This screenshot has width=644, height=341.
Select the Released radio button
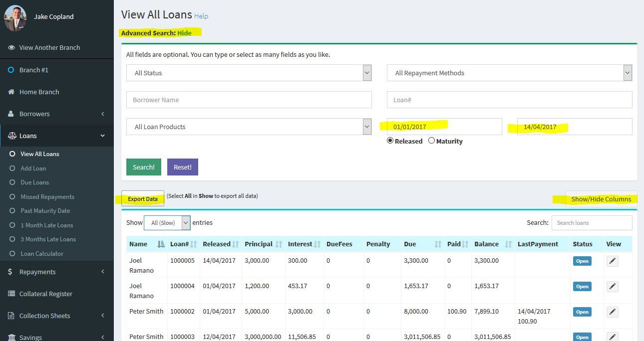click(390, 141)
